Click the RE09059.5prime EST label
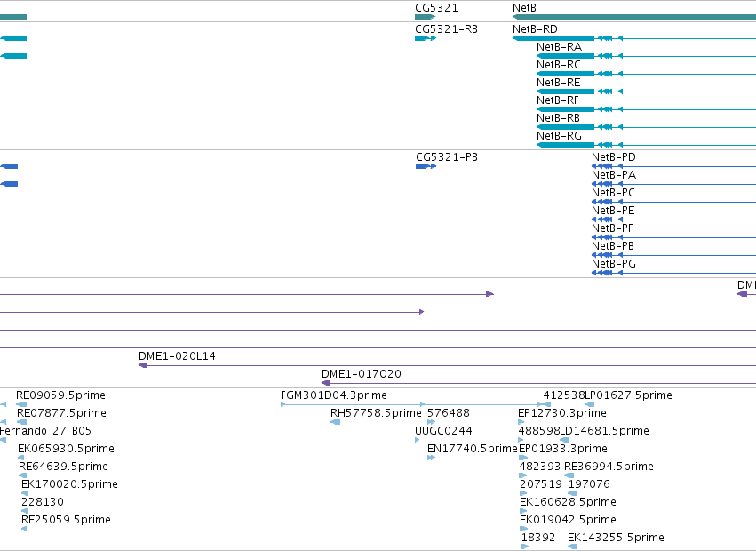This screenshot has width=756, height=551. [60, 395]
